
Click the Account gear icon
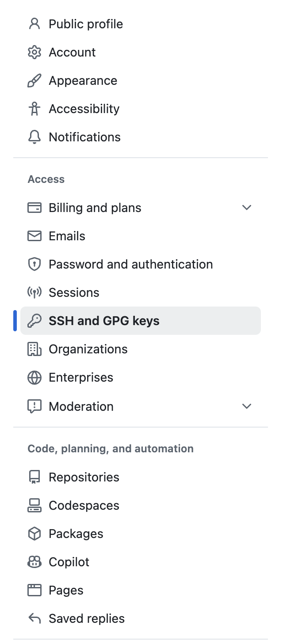34,52
